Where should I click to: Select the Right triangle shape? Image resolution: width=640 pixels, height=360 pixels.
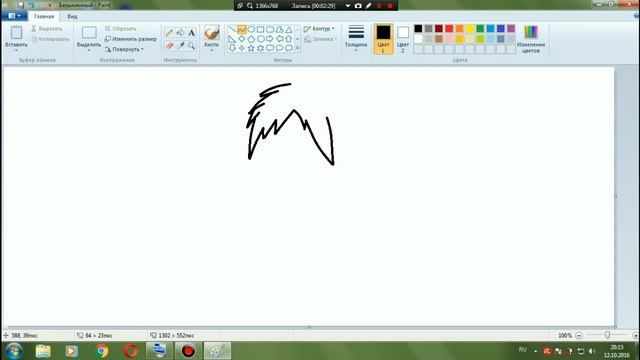pyautogui.click(x=232, y=39)
